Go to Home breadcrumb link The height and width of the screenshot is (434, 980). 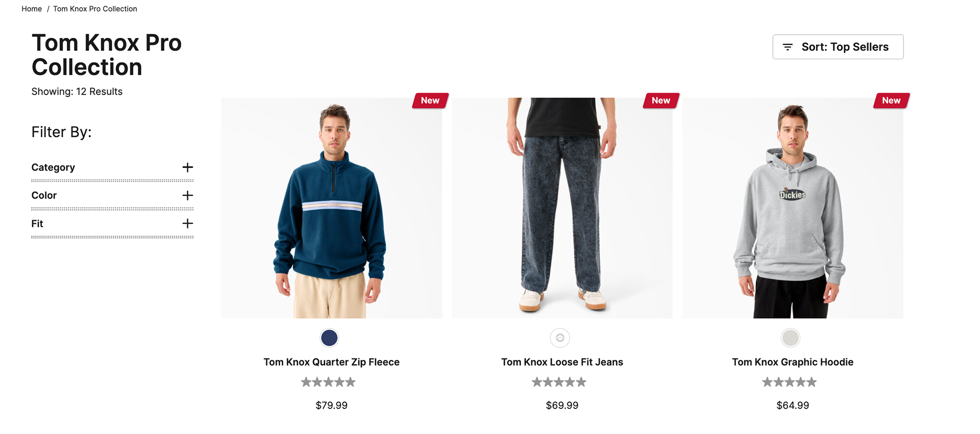tap(32, 9)
